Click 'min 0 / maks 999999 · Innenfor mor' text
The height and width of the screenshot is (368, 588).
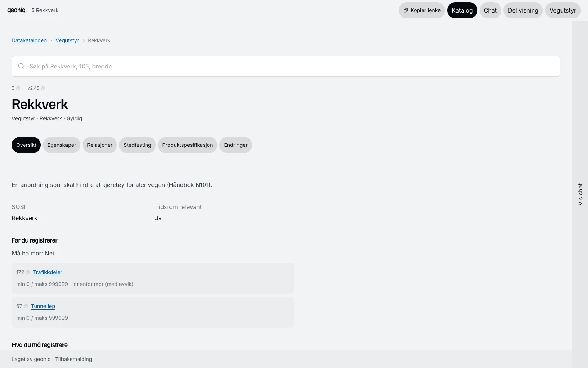(75, 284)
